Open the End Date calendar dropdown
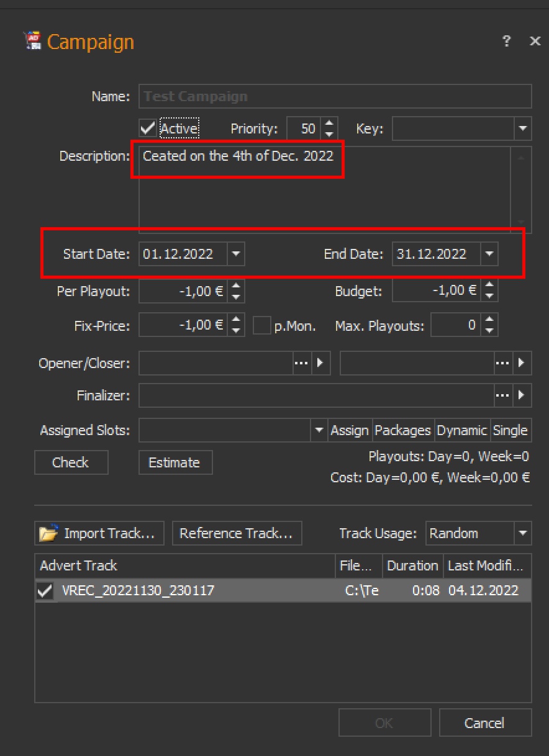 click(x=489, y=254)
